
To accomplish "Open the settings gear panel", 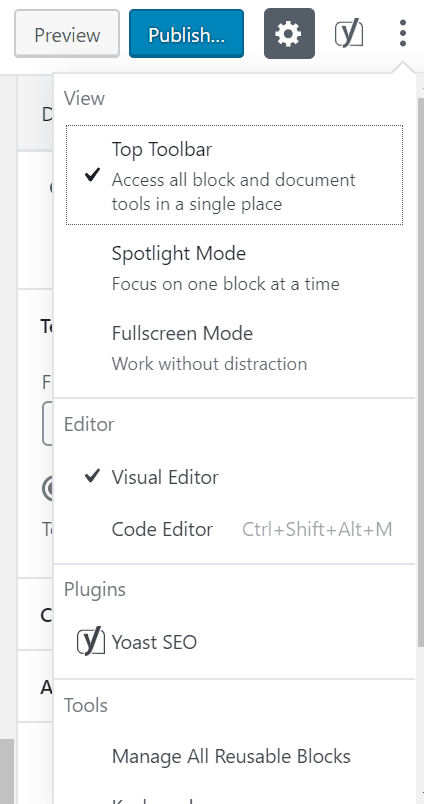I will tap(289, 34).
